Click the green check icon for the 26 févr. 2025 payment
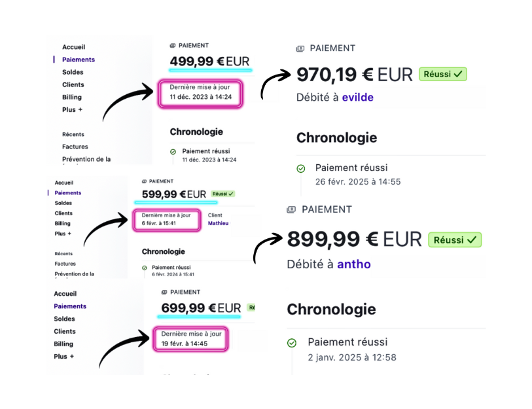 301,168
